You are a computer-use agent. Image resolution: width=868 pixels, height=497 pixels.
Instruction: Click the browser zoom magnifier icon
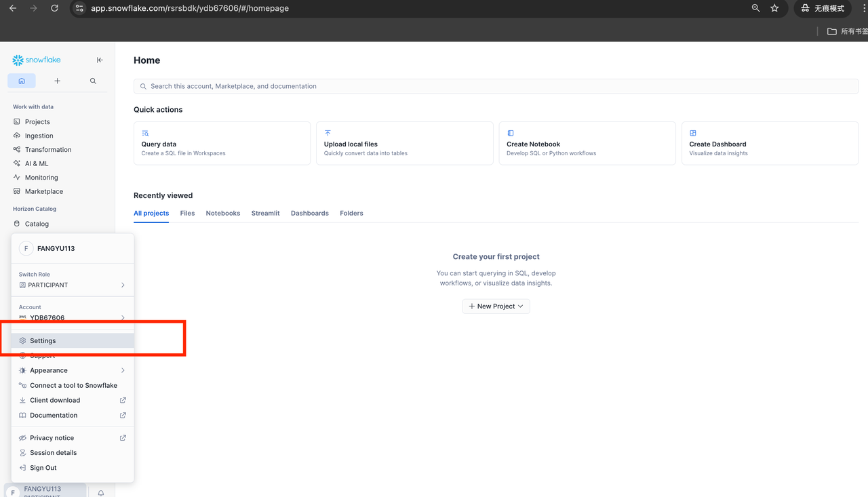pyautogui.click(x=756, y=8)
